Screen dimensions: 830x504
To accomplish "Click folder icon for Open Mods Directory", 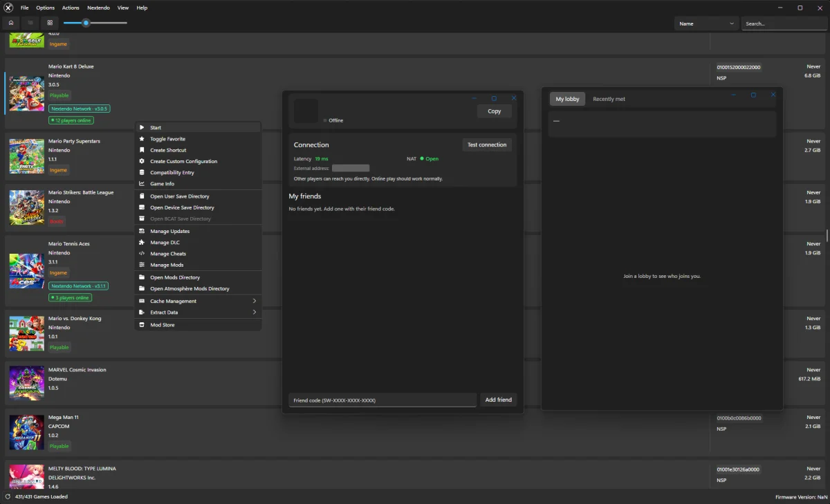I will point(142,277).
